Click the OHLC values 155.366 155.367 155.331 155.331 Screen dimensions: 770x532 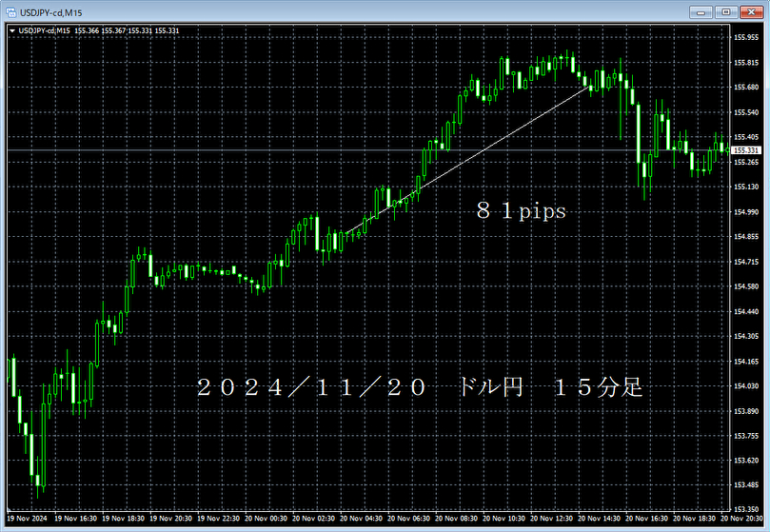(128, 31)
